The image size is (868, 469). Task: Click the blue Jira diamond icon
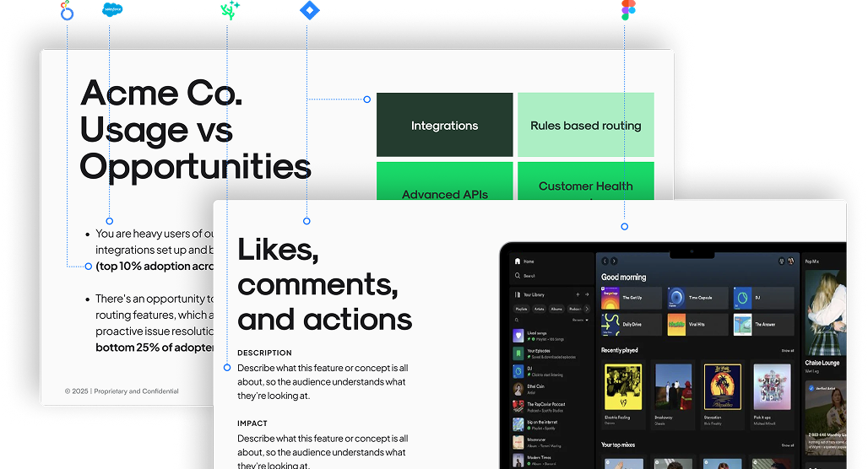pos(308,10)
